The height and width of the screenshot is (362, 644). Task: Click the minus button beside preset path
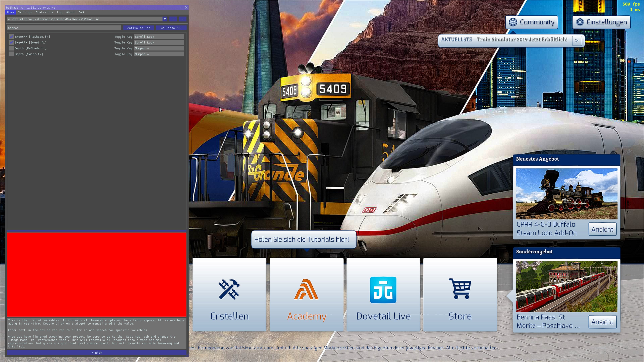[x=183, y=19]
